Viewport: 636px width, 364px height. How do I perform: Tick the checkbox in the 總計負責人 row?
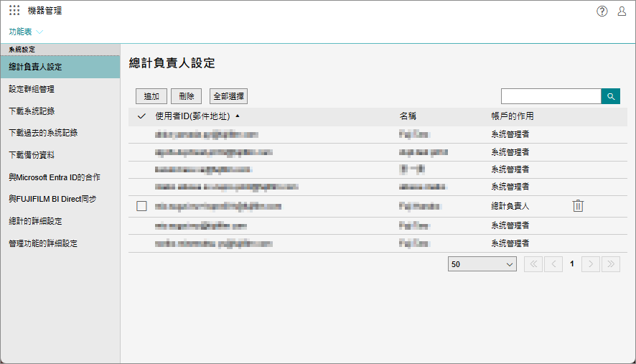tap(141, 206)
